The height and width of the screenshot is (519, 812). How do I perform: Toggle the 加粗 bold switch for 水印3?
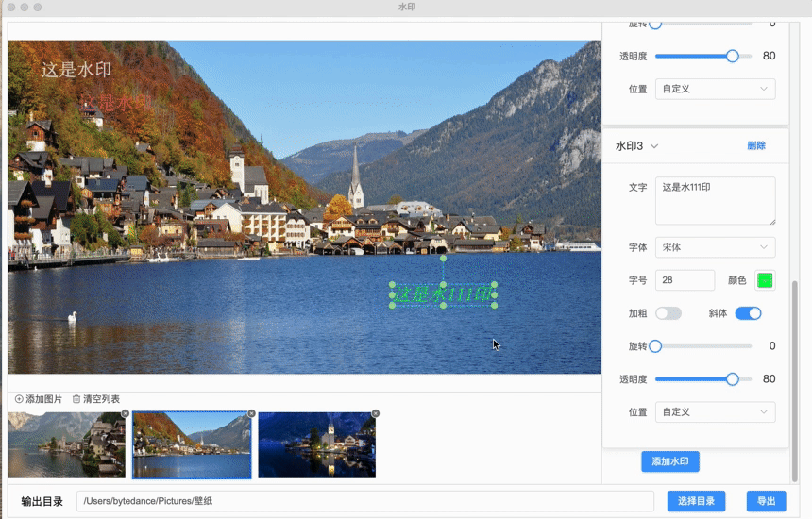click(668, 313)
